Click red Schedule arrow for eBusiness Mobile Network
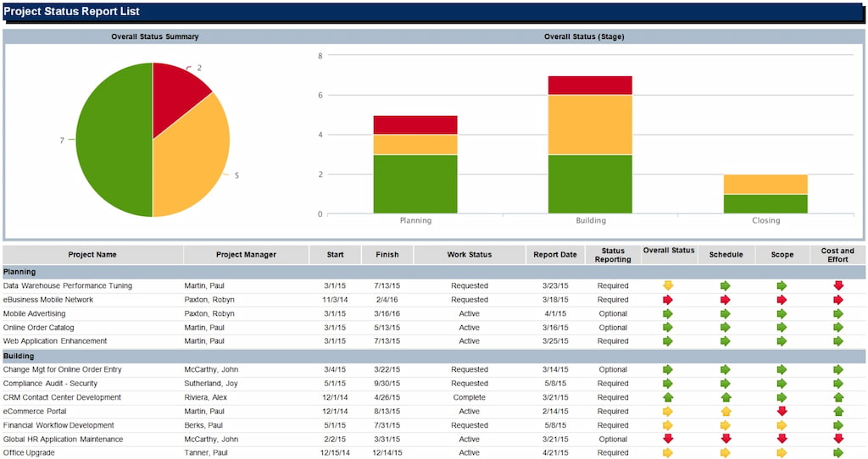 [726, 300]
